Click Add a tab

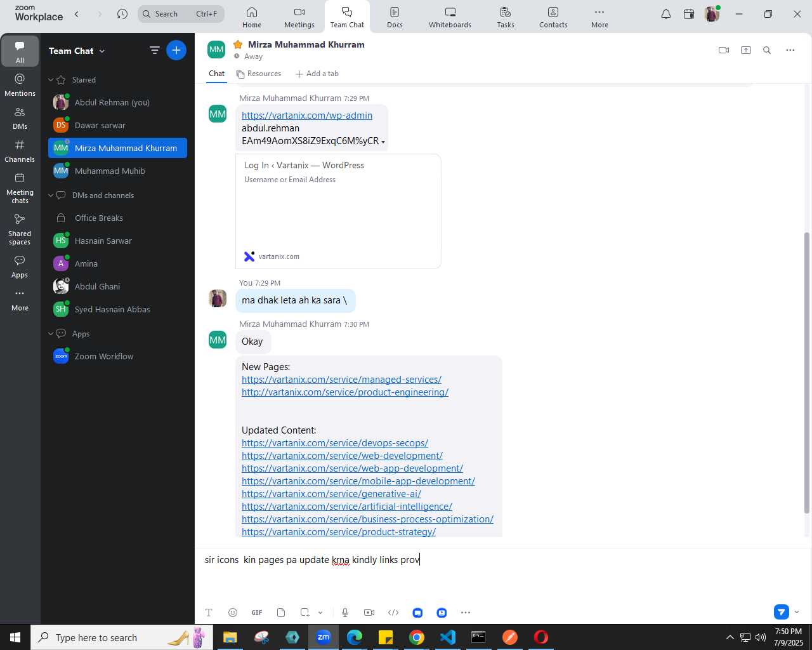click(x=317, y=74)
